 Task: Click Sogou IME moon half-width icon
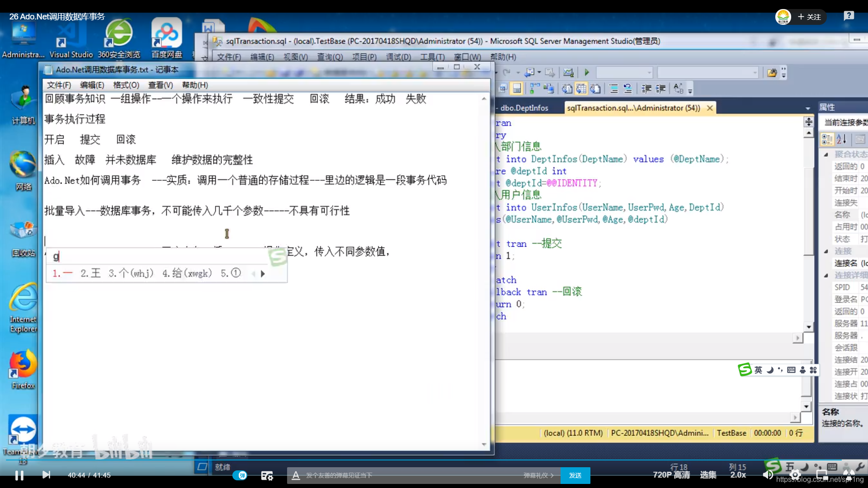tap(770, 370)
